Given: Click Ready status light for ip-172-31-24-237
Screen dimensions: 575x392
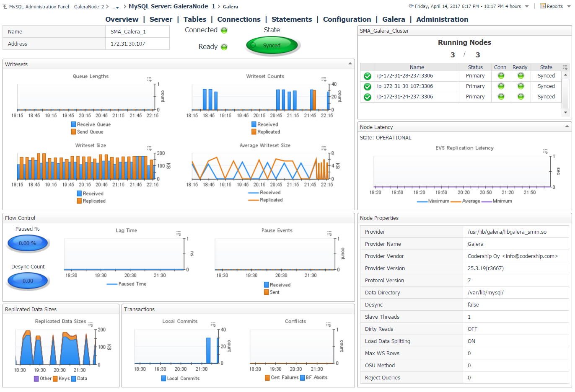Looking at the screenshot, I should [x=521, y=97].
